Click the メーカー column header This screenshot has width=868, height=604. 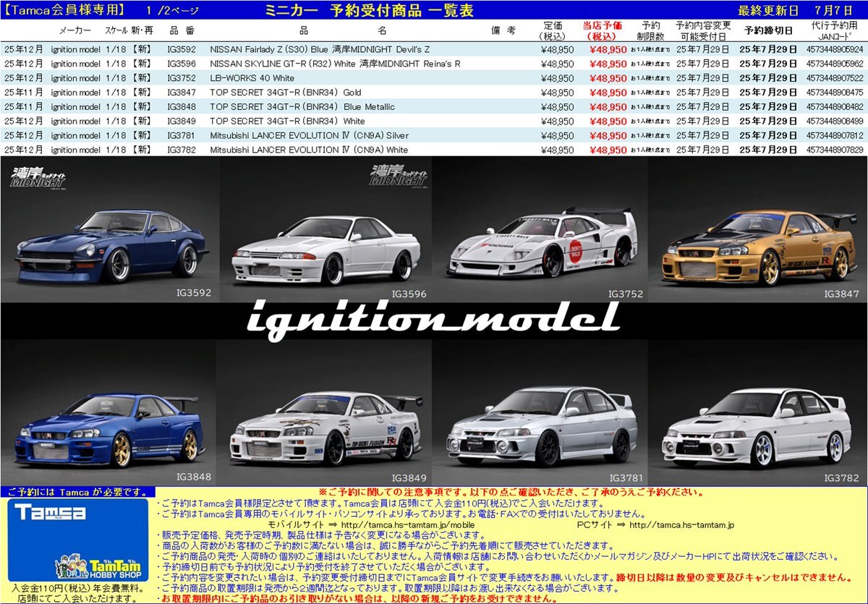75,30
